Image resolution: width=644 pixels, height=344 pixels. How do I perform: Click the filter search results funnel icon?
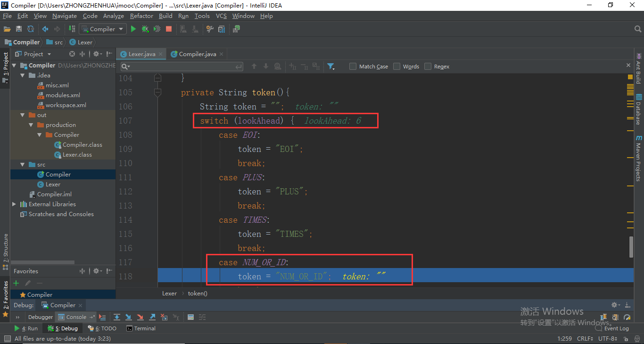331,67
